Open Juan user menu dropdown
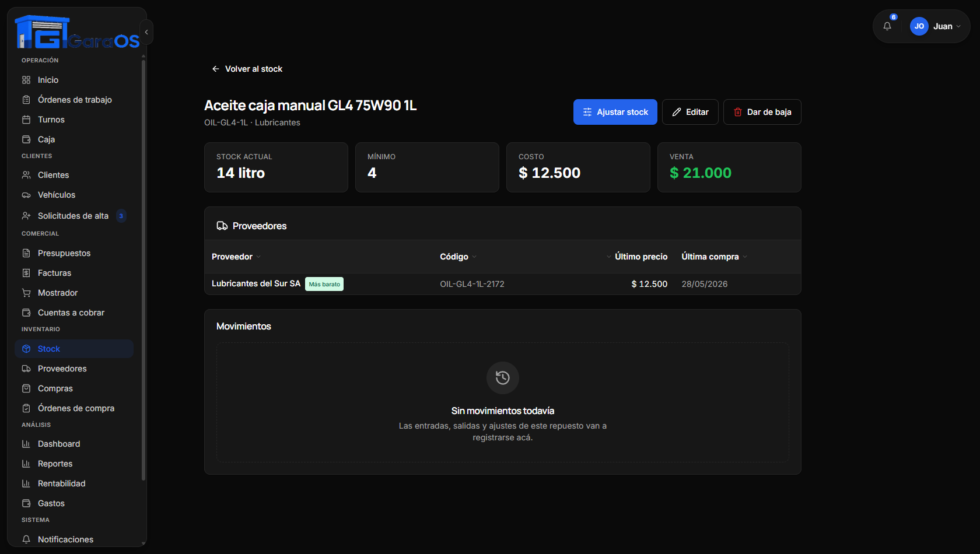Image resolution: width=980 pixels, height=554 pixels. (x=936, y=26)
